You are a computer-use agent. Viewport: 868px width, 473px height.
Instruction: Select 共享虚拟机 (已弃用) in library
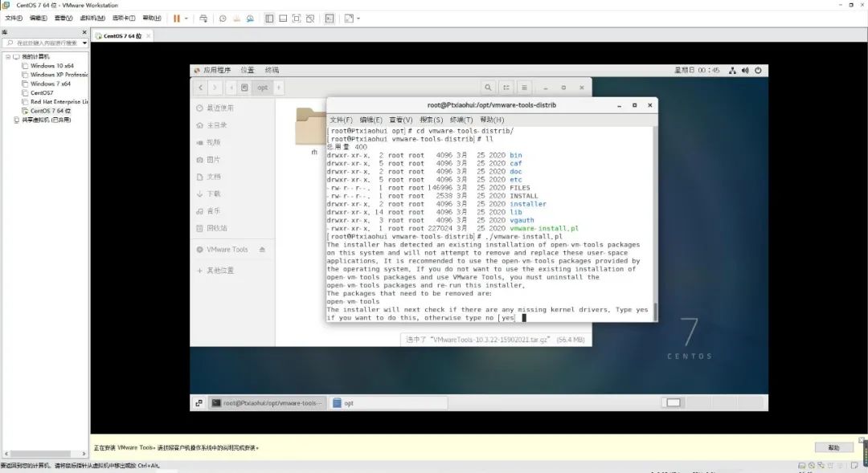pyautogui.click(x=46, y=120)
